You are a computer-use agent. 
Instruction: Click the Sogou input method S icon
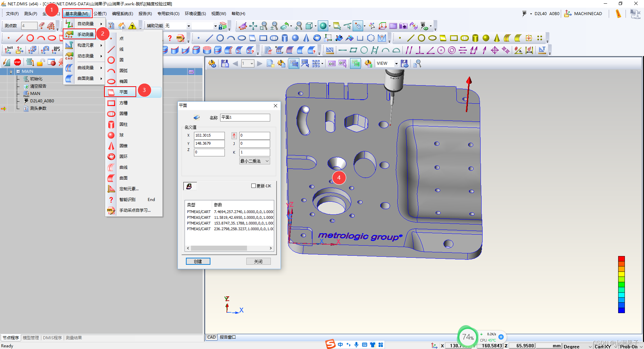[330, 344]
